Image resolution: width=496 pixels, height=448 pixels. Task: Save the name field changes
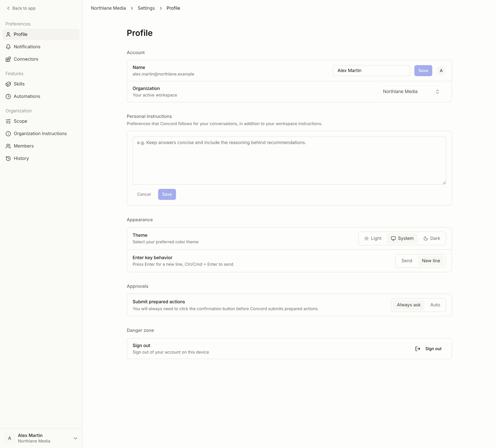(x=423, y=71)
